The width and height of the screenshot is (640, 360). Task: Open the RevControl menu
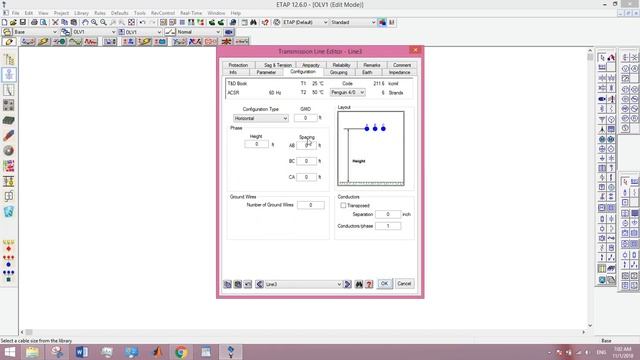click(162, 13)
